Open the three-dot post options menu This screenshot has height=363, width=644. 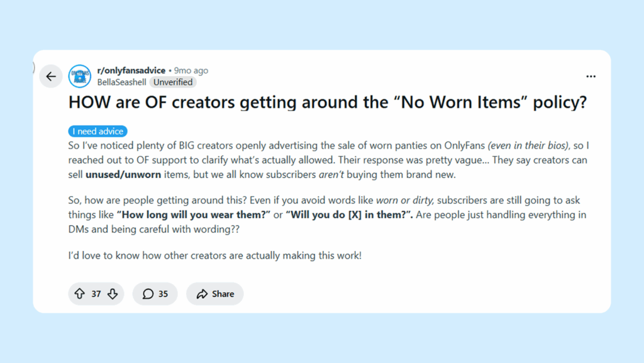[591, 76]
